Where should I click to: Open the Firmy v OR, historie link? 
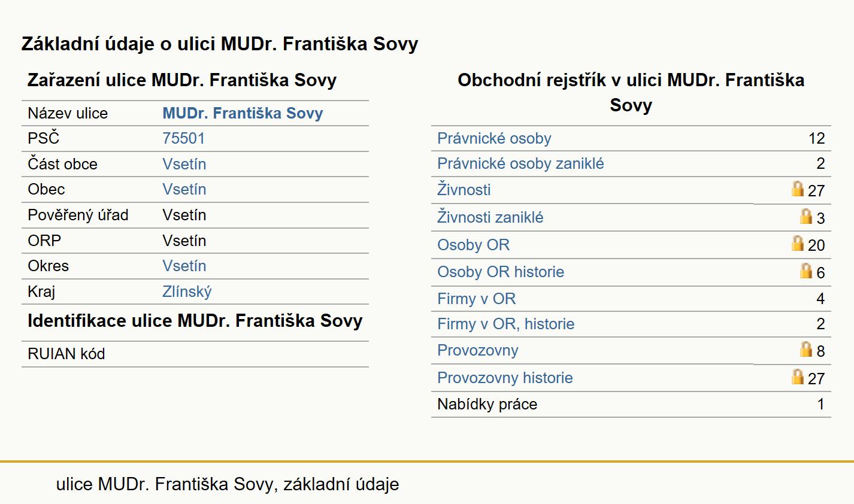[x=505, y=324]
